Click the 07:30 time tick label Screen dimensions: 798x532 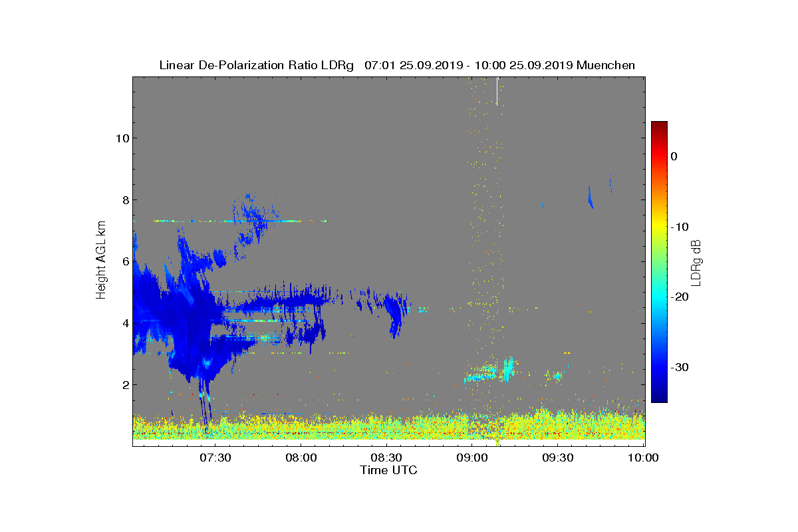point(215,458)
